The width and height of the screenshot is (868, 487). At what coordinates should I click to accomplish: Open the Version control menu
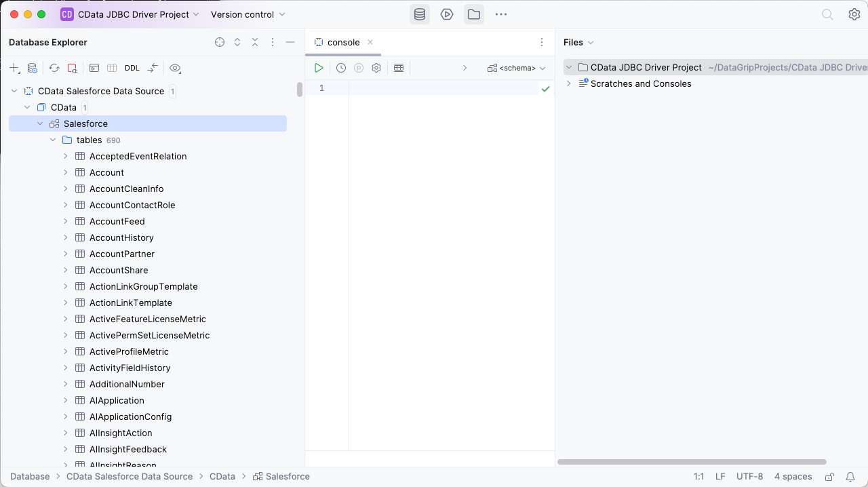(x=248, y=14)
